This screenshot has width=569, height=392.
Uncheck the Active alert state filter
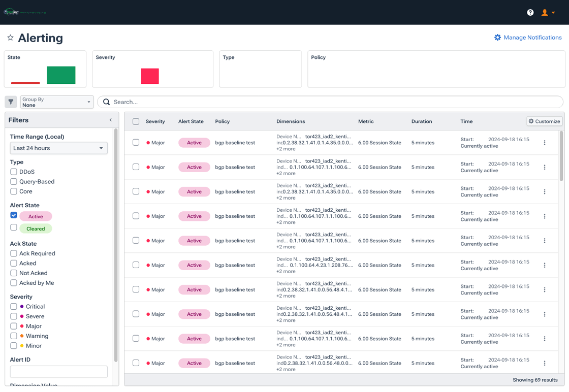13,215
